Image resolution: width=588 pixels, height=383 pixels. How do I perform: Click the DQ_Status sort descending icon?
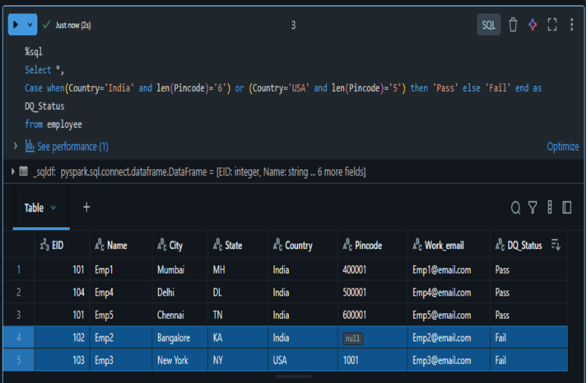coord(556,245)
